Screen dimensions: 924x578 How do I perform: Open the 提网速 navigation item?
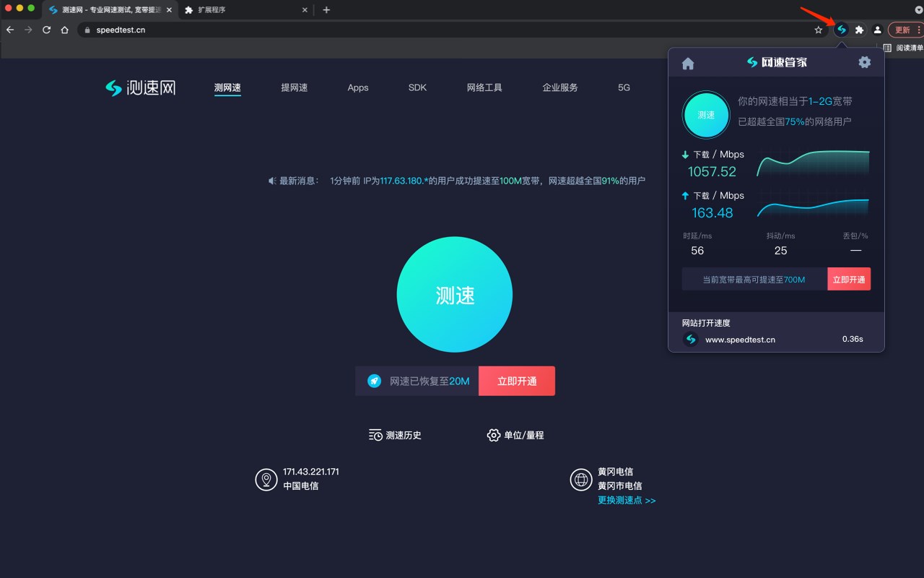[x=295, y=87]
